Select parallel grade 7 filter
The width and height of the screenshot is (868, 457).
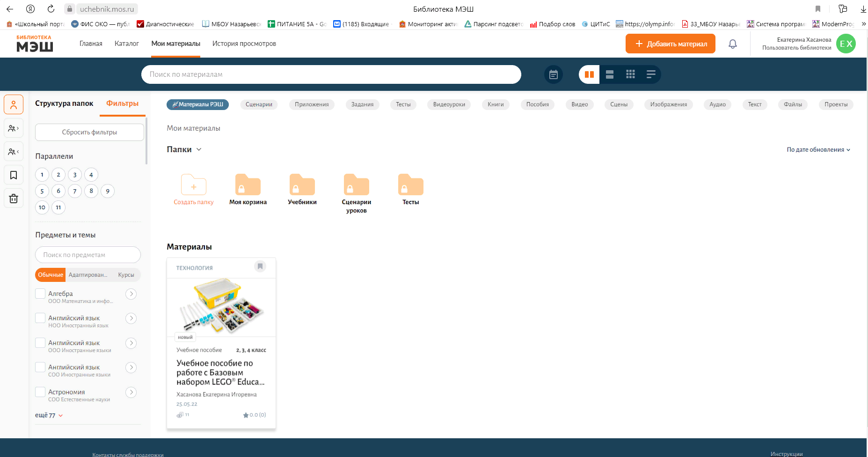click(x=75, y=191)
